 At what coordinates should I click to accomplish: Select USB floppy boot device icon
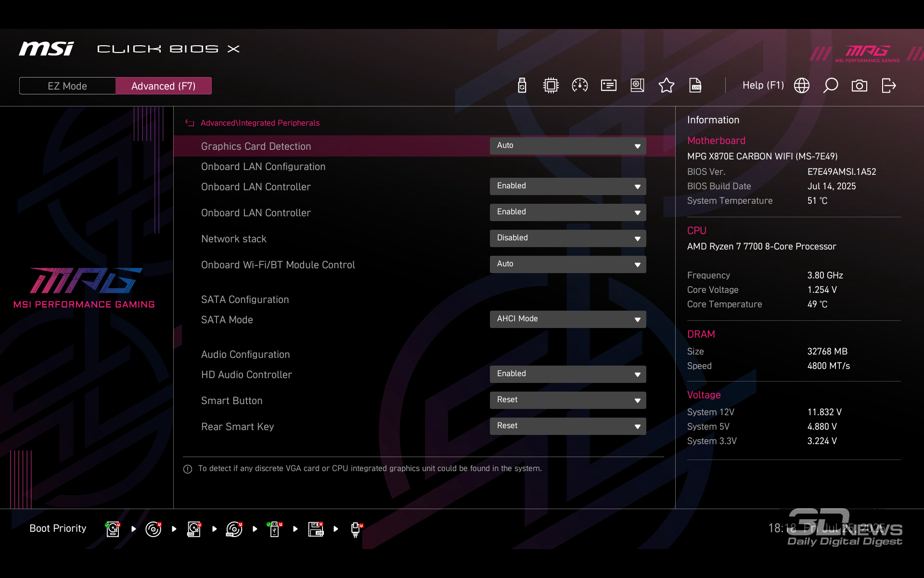point(316,529)
